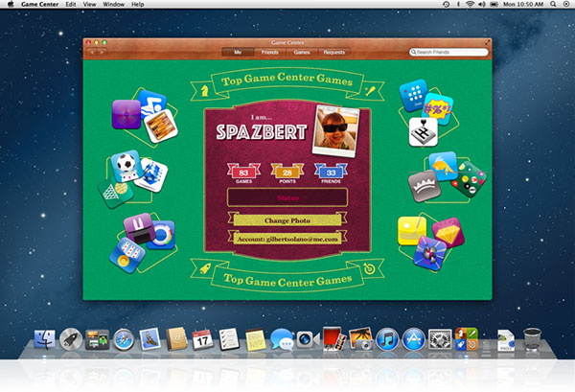The image size is (575, 392).
Task: Click the Change Photo button
Action: point(287,220)
